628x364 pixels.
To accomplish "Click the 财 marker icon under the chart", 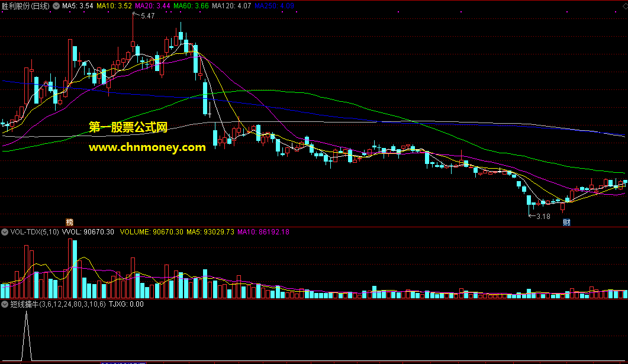I will pyautogui.click(x=566, y=222).
